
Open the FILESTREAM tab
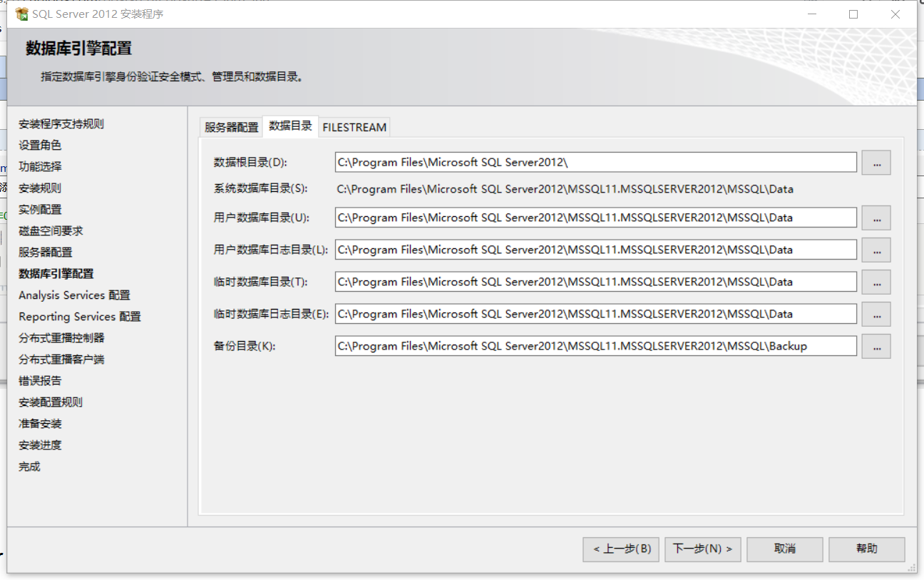tap(354, 127)
